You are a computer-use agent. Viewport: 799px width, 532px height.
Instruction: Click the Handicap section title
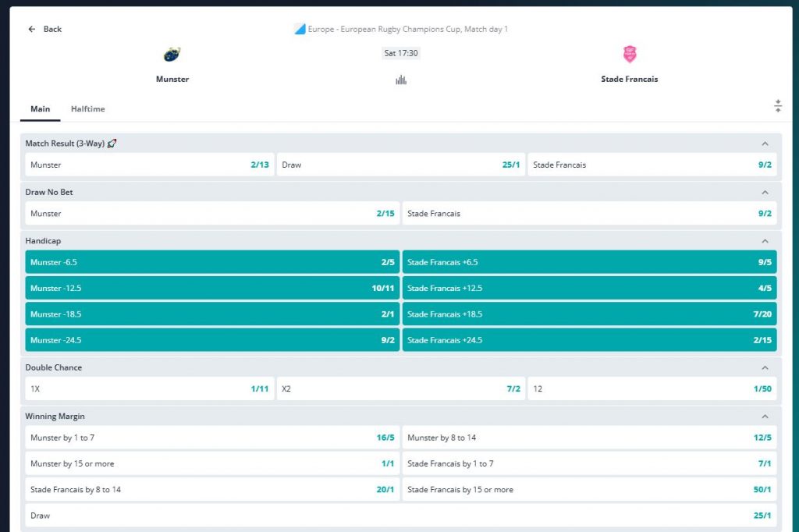pos(43,241)
